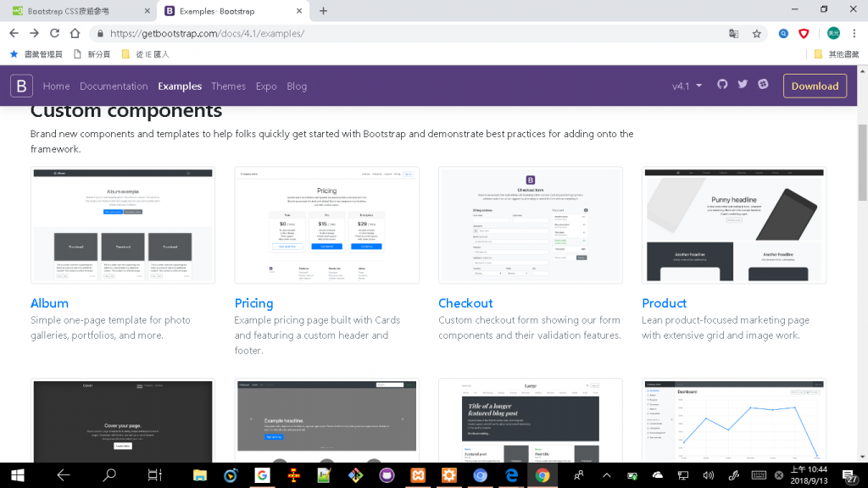
Task: Click the browser home icon
Action: tap(75, 33)
